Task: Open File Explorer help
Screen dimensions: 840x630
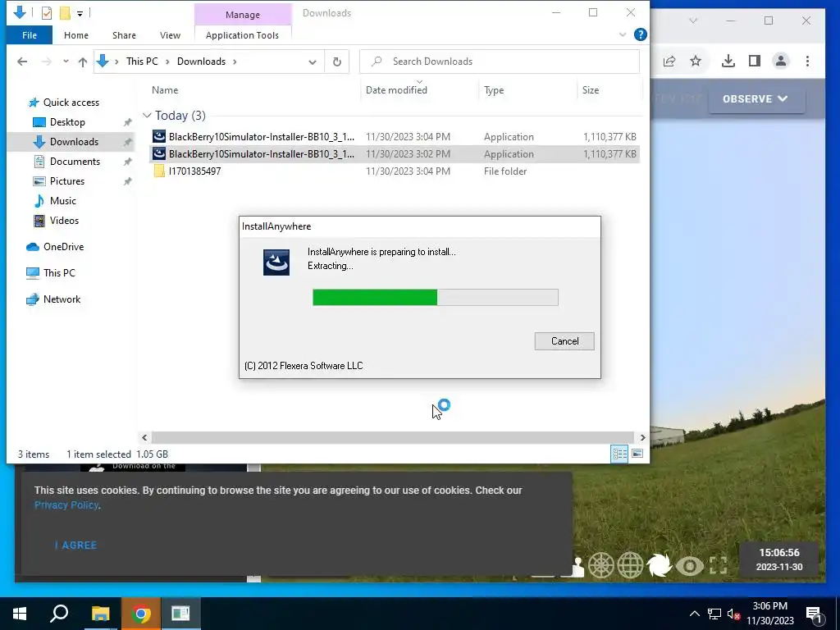Action: coord(640,34)
